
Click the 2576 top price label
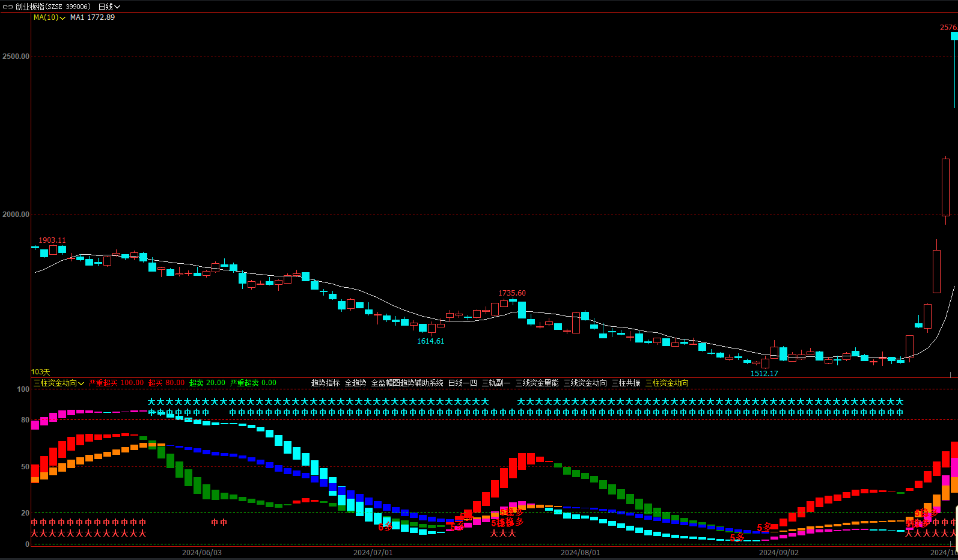948,28
